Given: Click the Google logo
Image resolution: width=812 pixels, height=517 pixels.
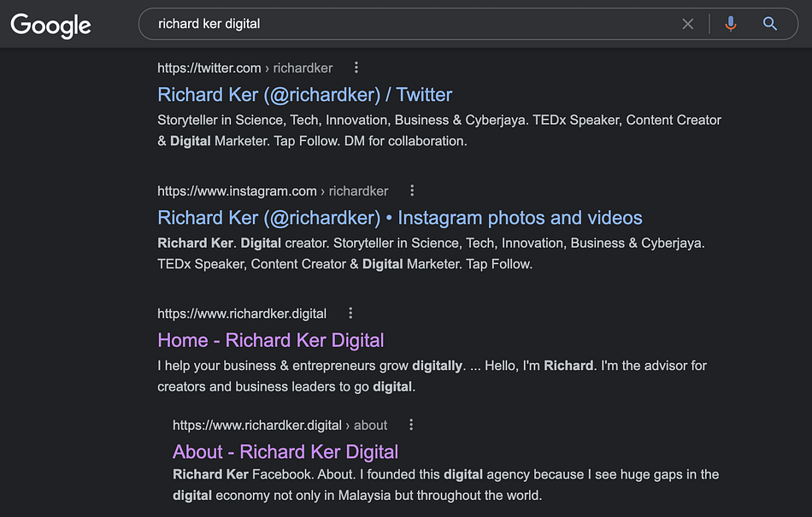Looking at the screenshot, I should coord(51,25).
